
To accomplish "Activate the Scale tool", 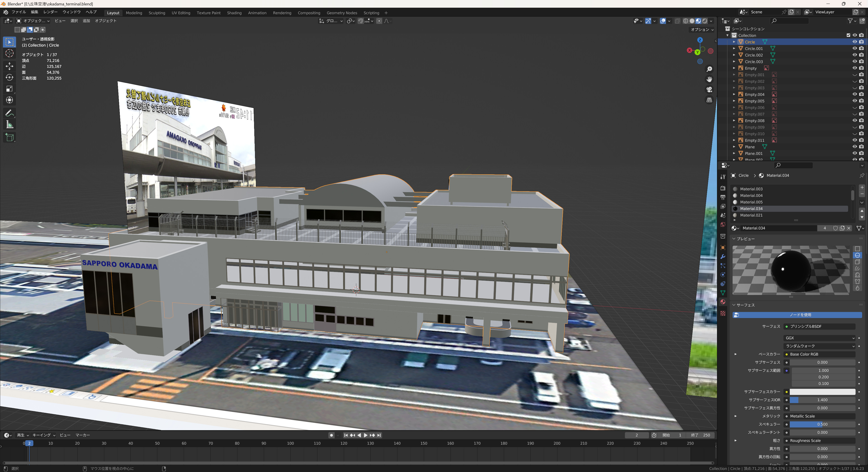I will pyautogui.click(x=9, y=89).
